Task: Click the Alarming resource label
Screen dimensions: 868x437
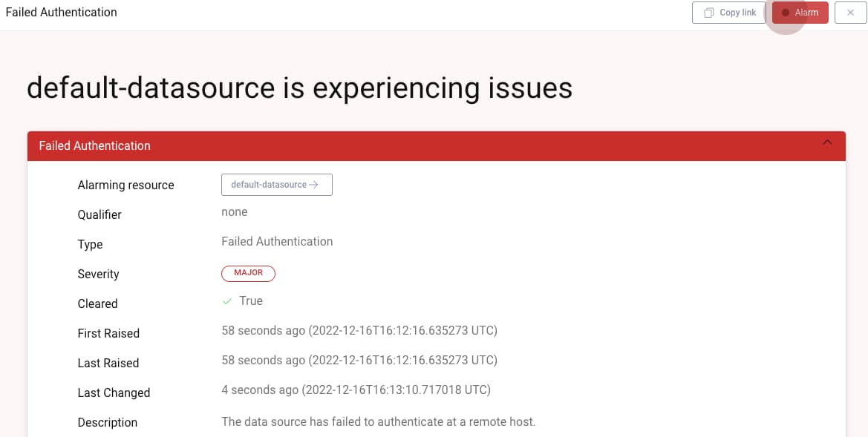Action: (x=125, y=185)
